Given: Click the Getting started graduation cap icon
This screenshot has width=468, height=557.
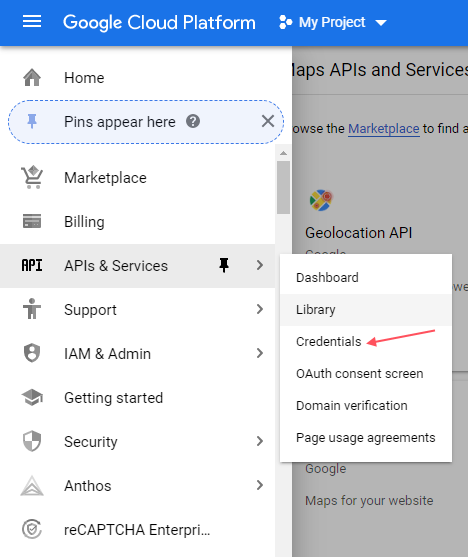Looking at the screenshot, I should coord(32,398).
